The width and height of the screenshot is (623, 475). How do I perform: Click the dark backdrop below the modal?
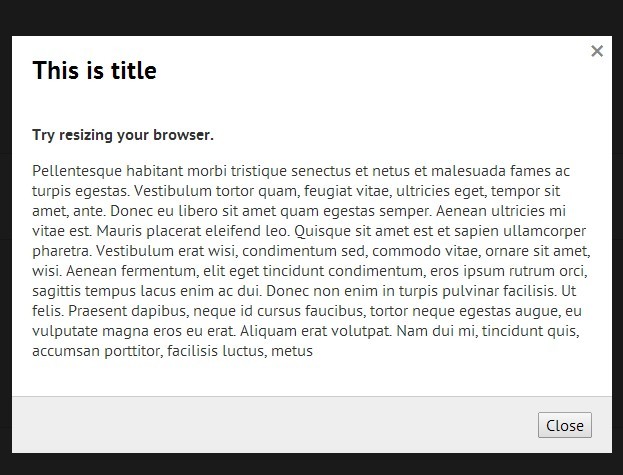[x=311, y=464]
